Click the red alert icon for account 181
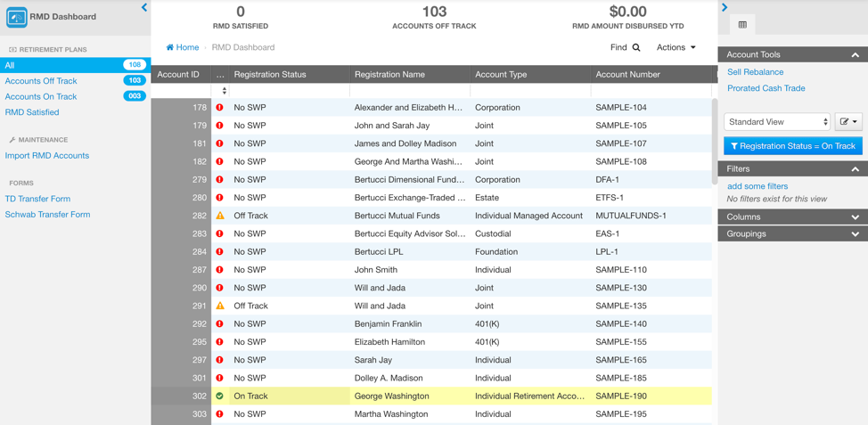Image resolution: width=868 pixels, height=425 pixels. click(220, 143)
